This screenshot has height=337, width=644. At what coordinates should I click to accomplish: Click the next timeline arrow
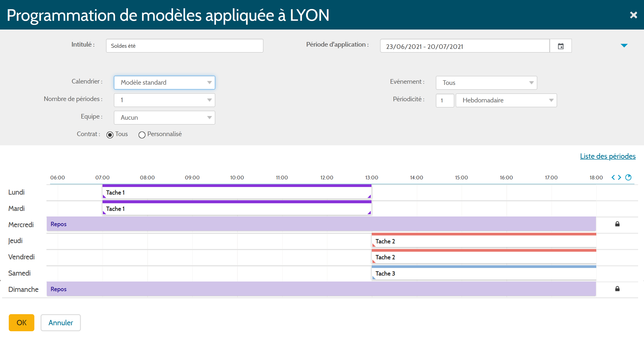[x=620, y=177]
